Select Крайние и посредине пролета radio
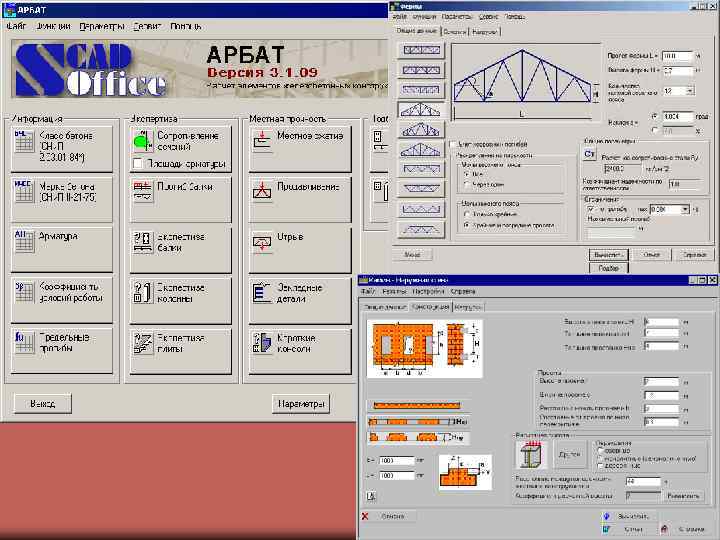 [467, 225]
